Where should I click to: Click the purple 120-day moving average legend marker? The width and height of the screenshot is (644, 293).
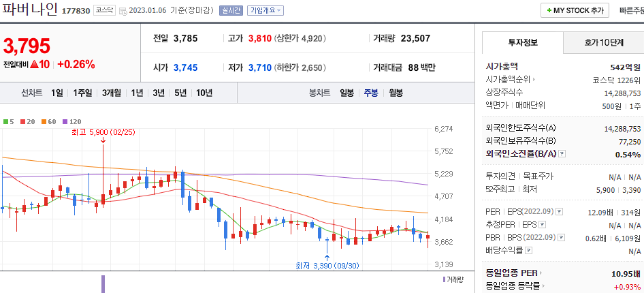[65, 122]
